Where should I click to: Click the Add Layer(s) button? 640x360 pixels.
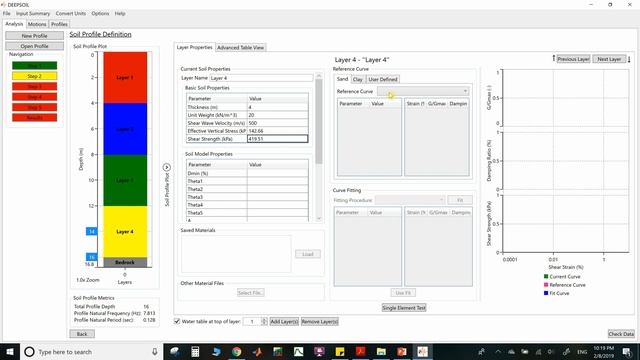pyautogui.click(x=284, y=322)
